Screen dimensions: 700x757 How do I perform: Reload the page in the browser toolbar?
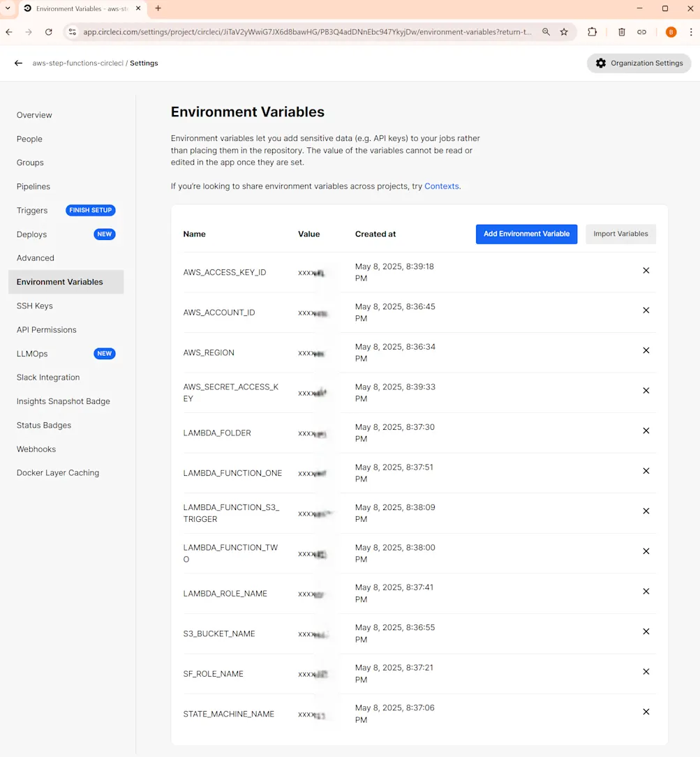[x=47, y=31]
